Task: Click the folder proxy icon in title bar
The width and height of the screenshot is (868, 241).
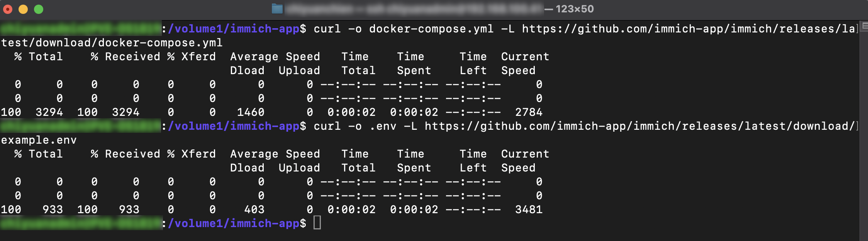Action: click(277, 9)
